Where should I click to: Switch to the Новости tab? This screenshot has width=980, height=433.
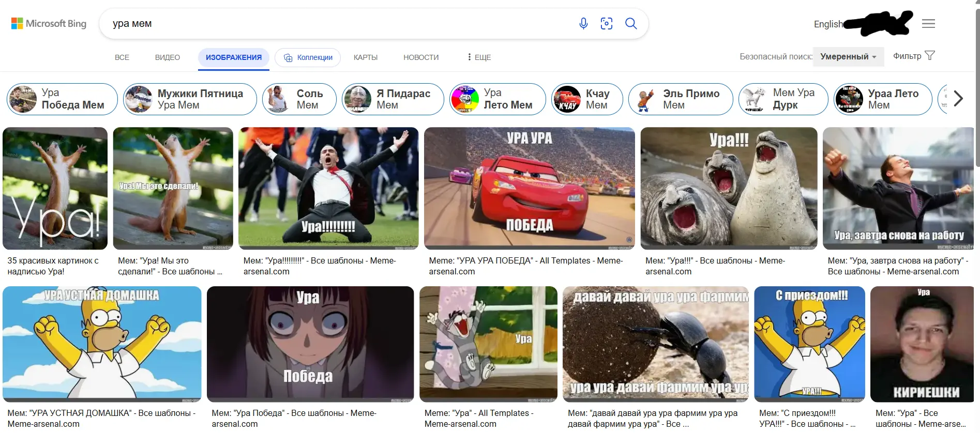point(421,57)
